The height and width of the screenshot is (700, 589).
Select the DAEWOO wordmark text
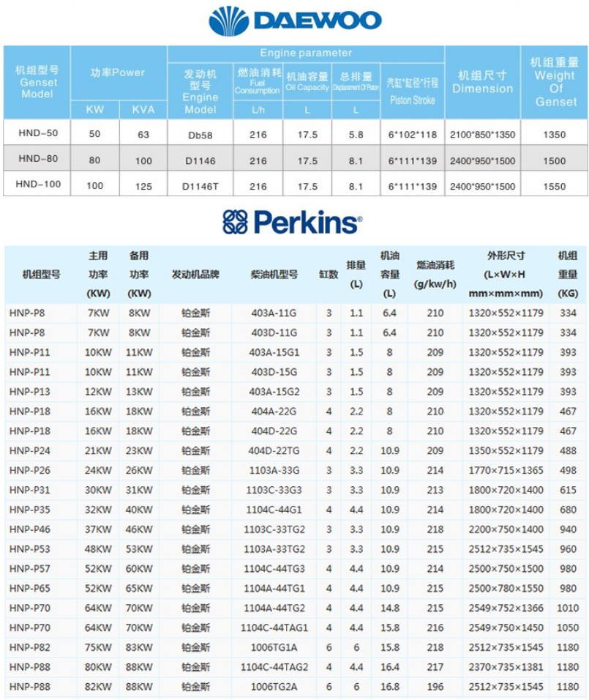(318, 21)
